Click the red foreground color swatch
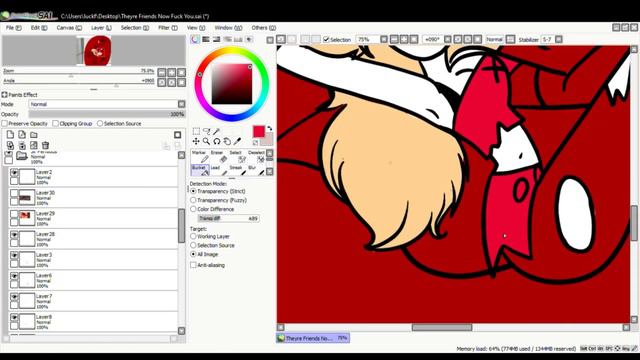The image size is (640, 360). pyautogui.click(x=259, y=131)
